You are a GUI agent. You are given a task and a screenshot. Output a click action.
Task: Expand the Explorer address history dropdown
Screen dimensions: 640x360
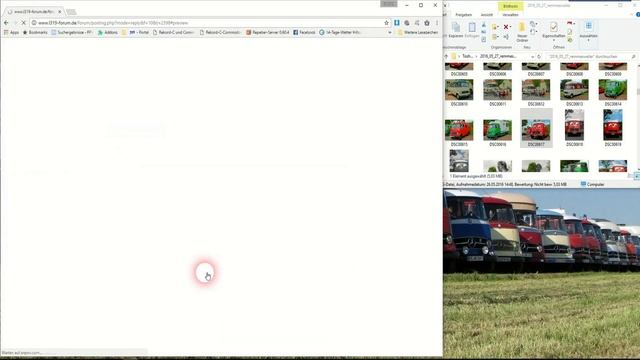click(532, 56)
